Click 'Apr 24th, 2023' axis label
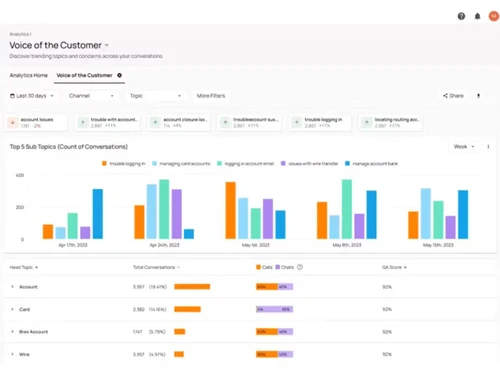This screenshot has width=500, height=375. pos(164,245)
